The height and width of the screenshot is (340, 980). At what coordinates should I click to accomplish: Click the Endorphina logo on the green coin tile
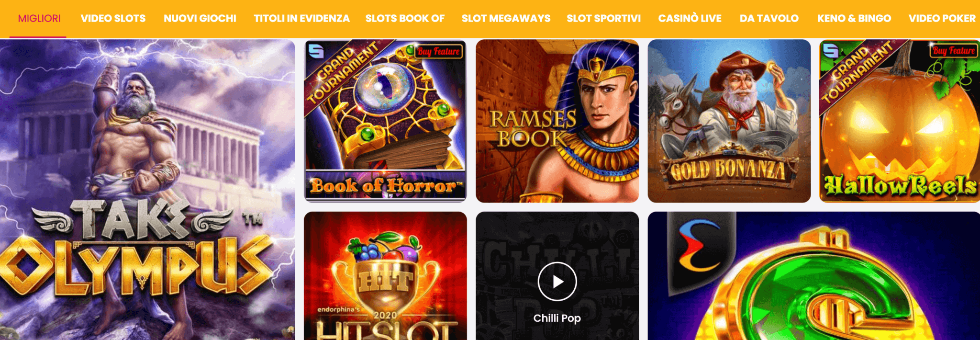[x=699, y=246]
